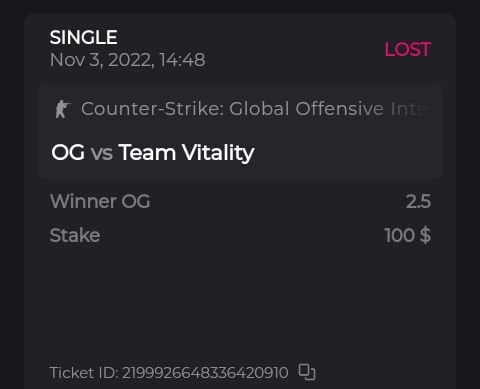Click the Winner OG selection label
This screenshot has width=480, height=389.
pyautogui.click(x=100, y=201)
